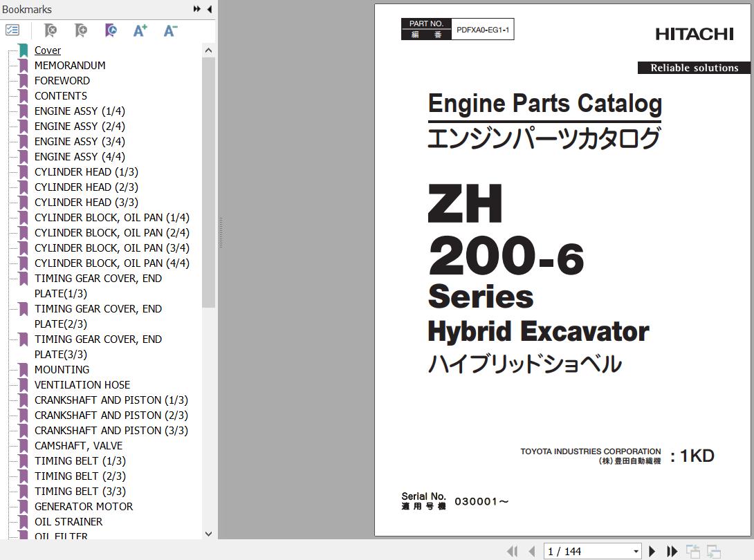Image resolution: width=754 pixels, height=560 pixels.
Task: Go to CYLINDER HEAD (3/3) bookmark
Action: coord(86,203)
